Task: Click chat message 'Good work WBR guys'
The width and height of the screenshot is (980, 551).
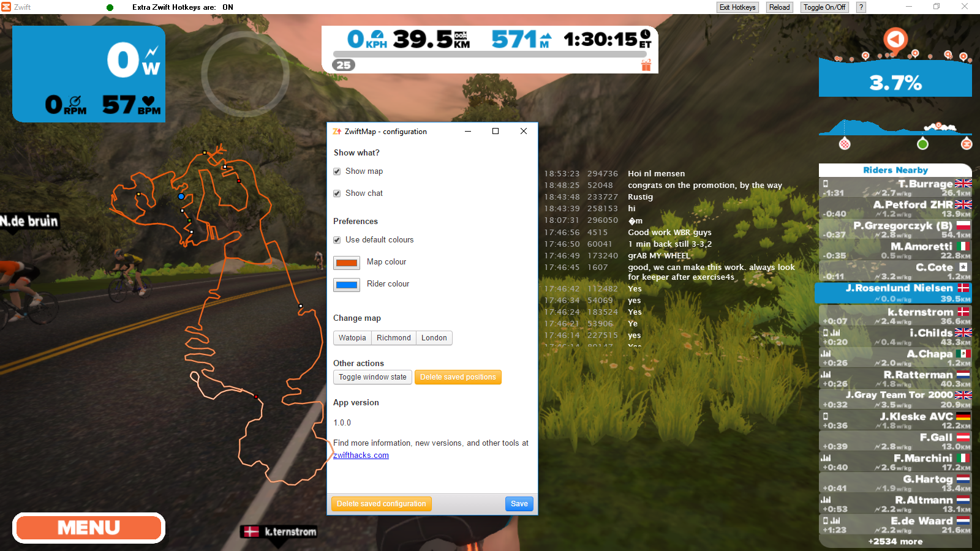Action: 669,233
